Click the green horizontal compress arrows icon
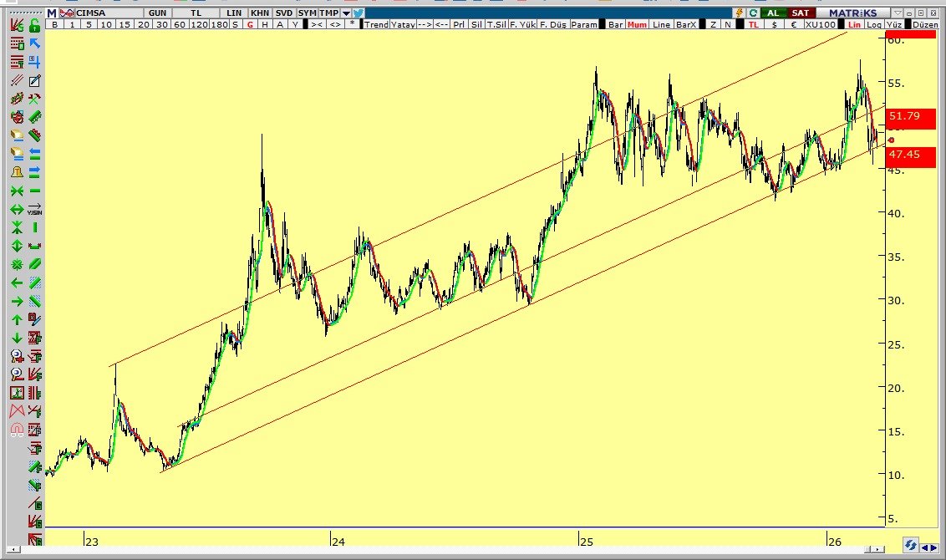Viewport: 946px width, 560px height. point(17,191)
